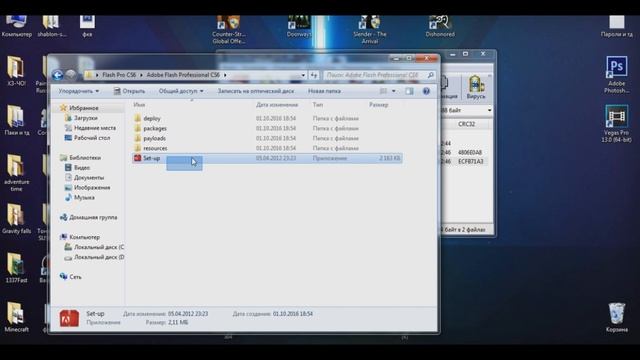
Task: Open Slender - The Arrival shortcut
Action: [x=370, y=29]
